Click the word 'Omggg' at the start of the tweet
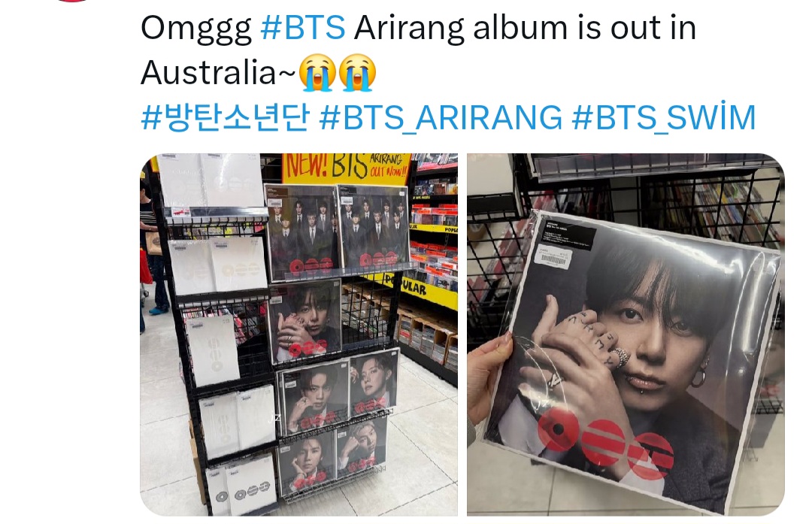812x524 pixels. pyautogui.click(x=195, y=28)
